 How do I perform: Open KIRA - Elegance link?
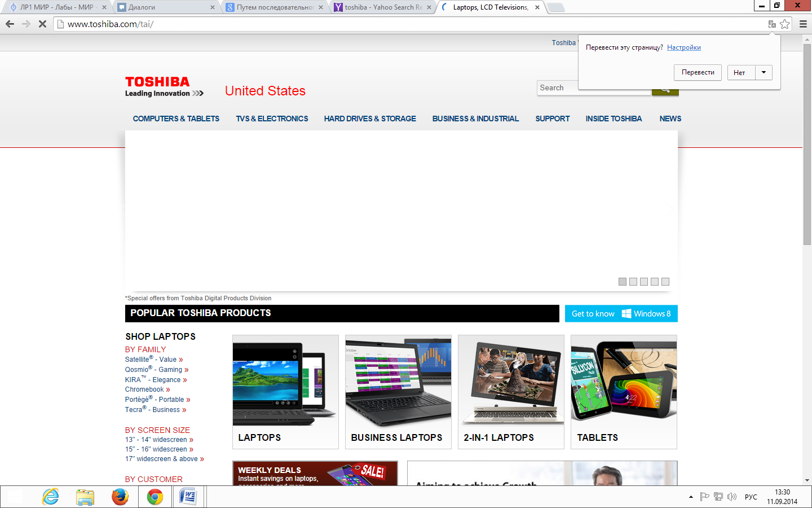pos(156,380)
